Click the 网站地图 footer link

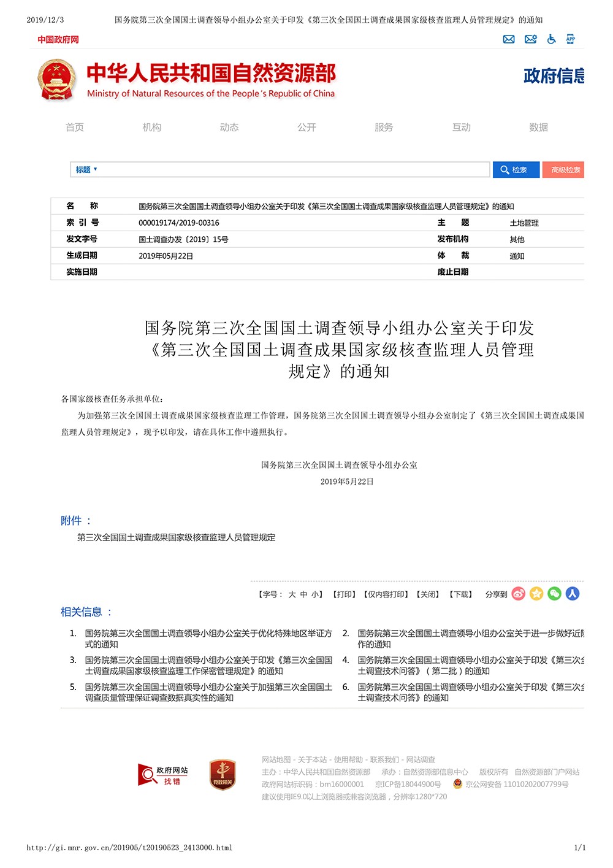[276, 759]
